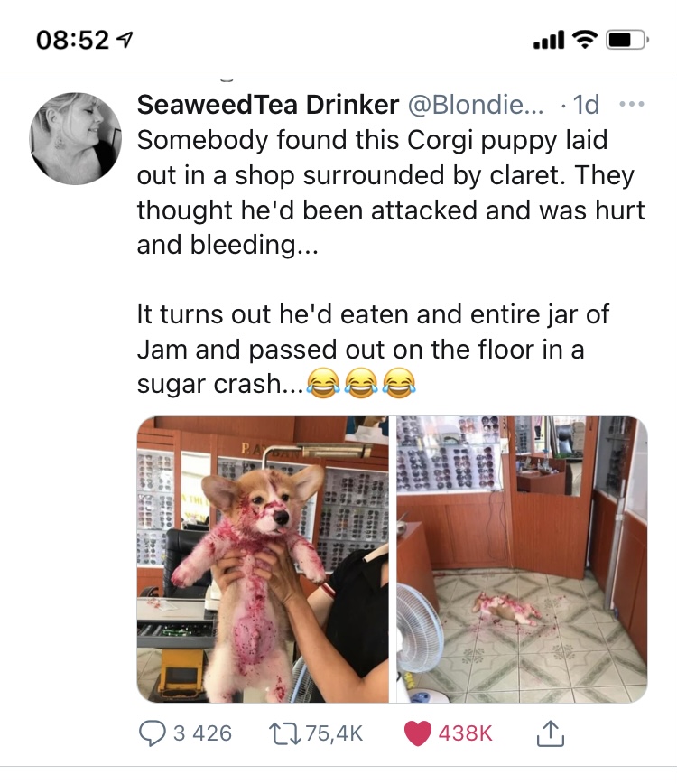This screenshot has width=677, height=784.
Task: Tap the 438K likes count
Action: 465,733
